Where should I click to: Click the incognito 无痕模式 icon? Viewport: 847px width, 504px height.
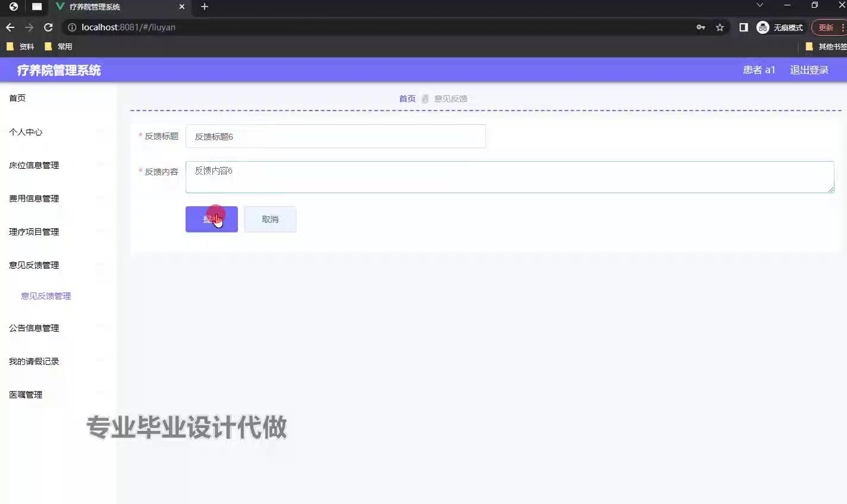tap(762, 27)
